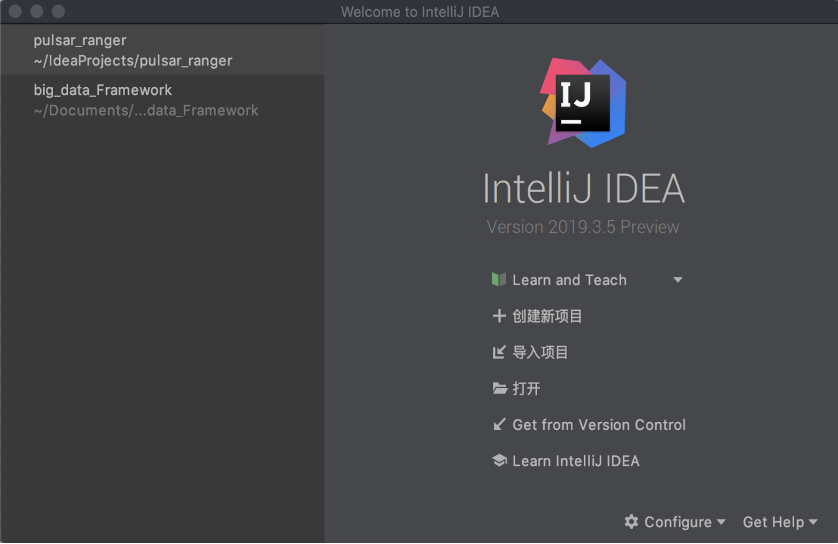Open the Configure dropdown arrow
The width and height of the screenshot is (838, 544).
click(721, 522)
